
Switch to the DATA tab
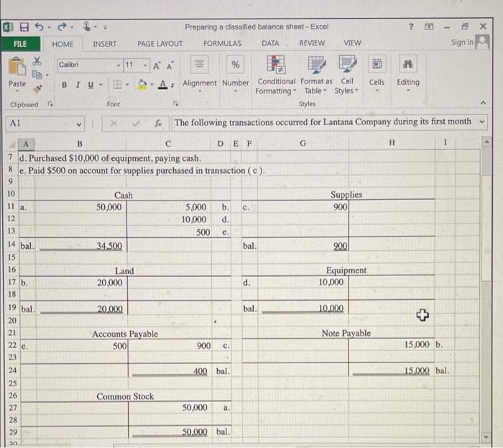[270, 43]
